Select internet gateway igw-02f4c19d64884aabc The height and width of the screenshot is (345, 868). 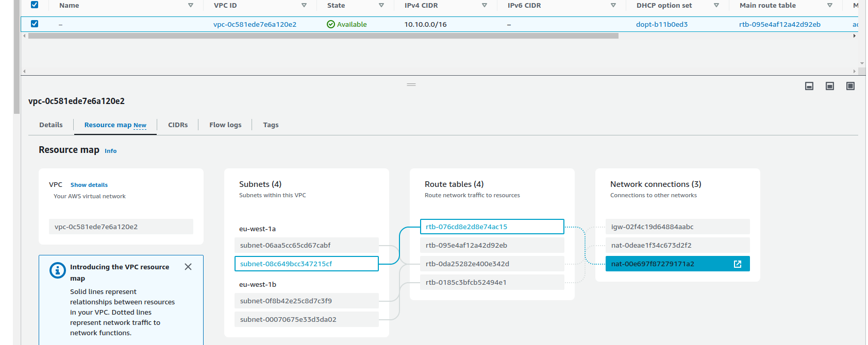coord(678,227)
